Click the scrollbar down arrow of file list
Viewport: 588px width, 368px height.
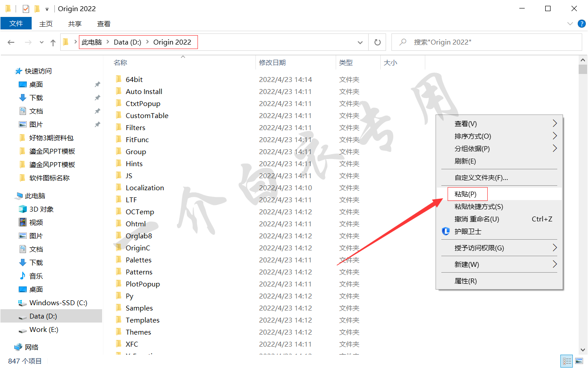click(583, 350)
